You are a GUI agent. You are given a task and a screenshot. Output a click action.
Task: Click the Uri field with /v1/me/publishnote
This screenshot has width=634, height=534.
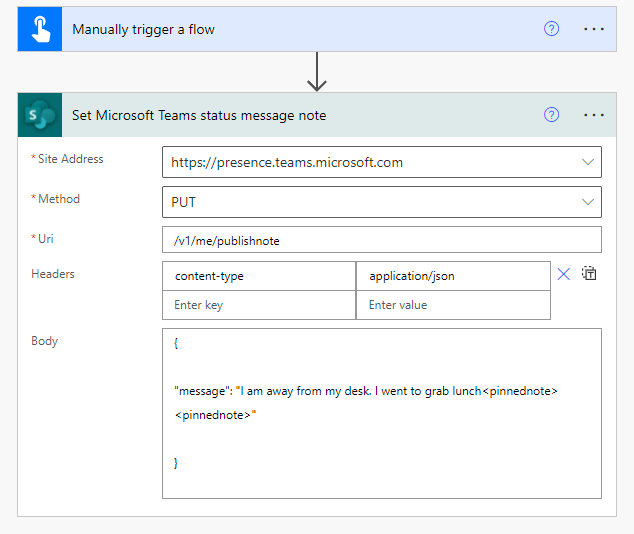point(382,240)
